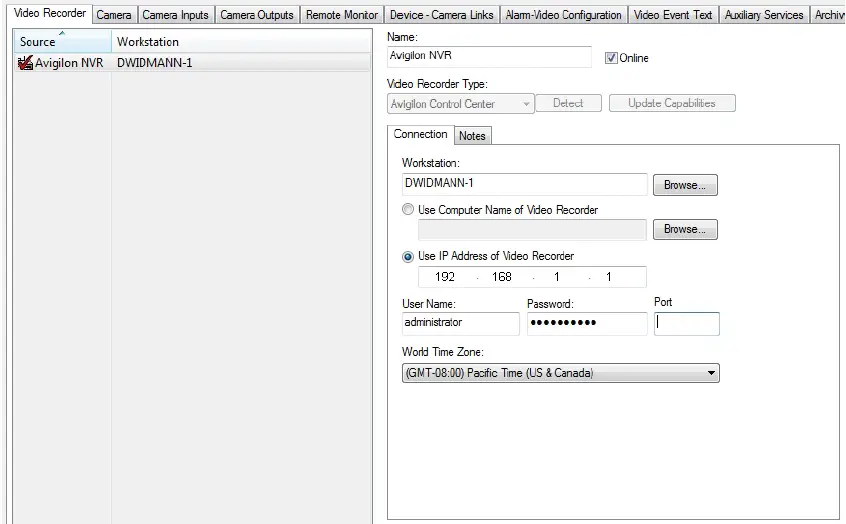
Task: Open the Camera Inputs tab
Action: click(x=175, y=15)
